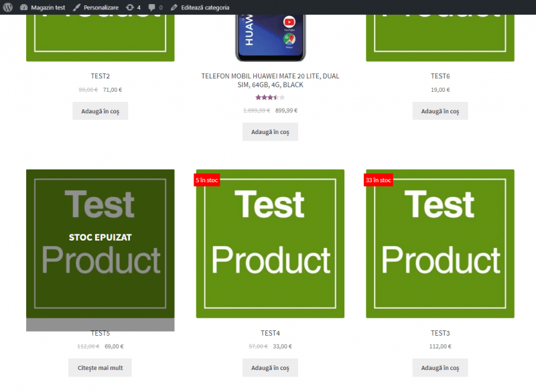
Task: Open Personalizare customizer link
Action: point(96,7)
